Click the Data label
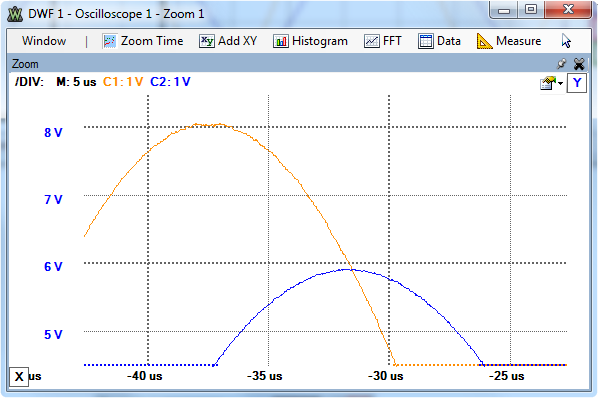 (449, 41)
